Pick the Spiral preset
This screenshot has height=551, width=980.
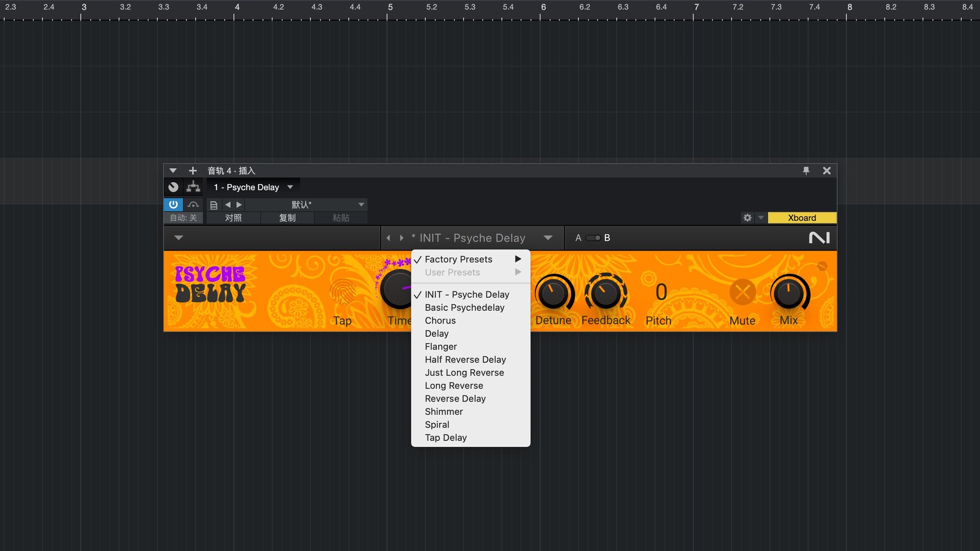coord(471,424)
